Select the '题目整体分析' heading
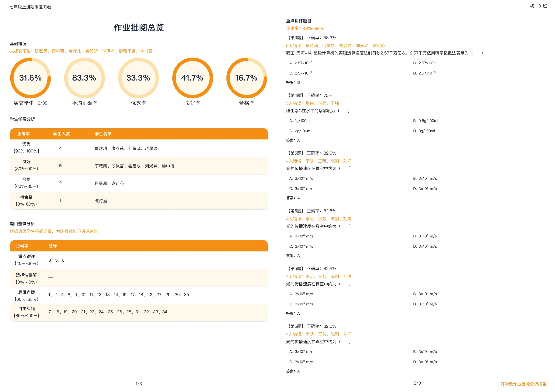 22,224
